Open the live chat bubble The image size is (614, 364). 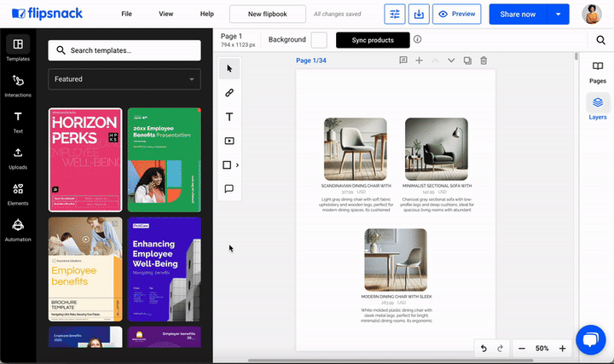point(590,339)
